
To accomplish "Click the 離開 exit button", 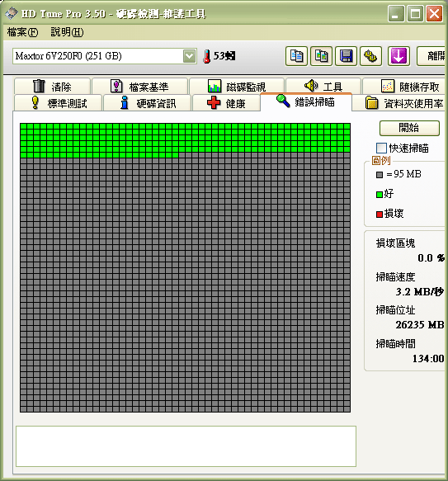I will [431, 56].
